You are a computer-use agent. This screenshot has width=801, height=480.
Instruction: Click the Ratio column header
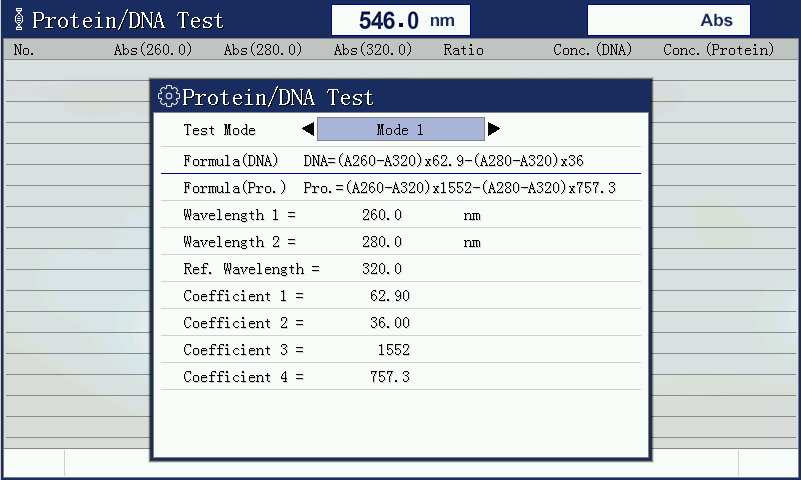[x=463, y=50]
